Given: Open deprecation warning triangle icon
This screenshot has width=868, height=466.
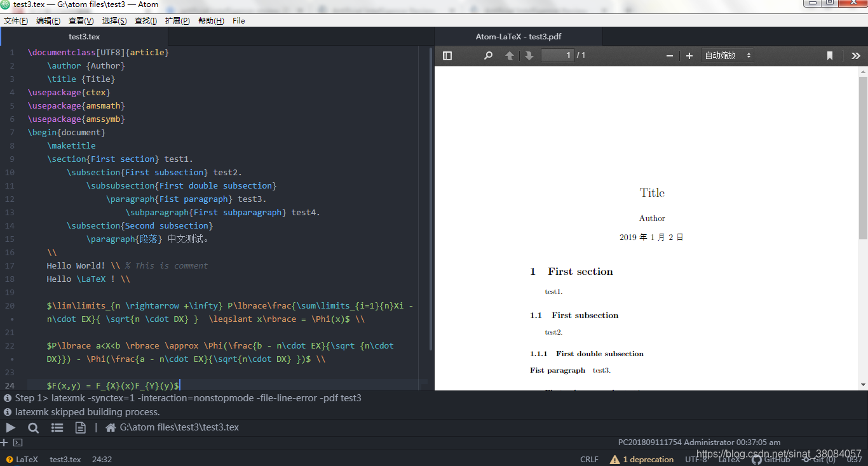Looking at the screenshot, I should (x=614, y=460).
